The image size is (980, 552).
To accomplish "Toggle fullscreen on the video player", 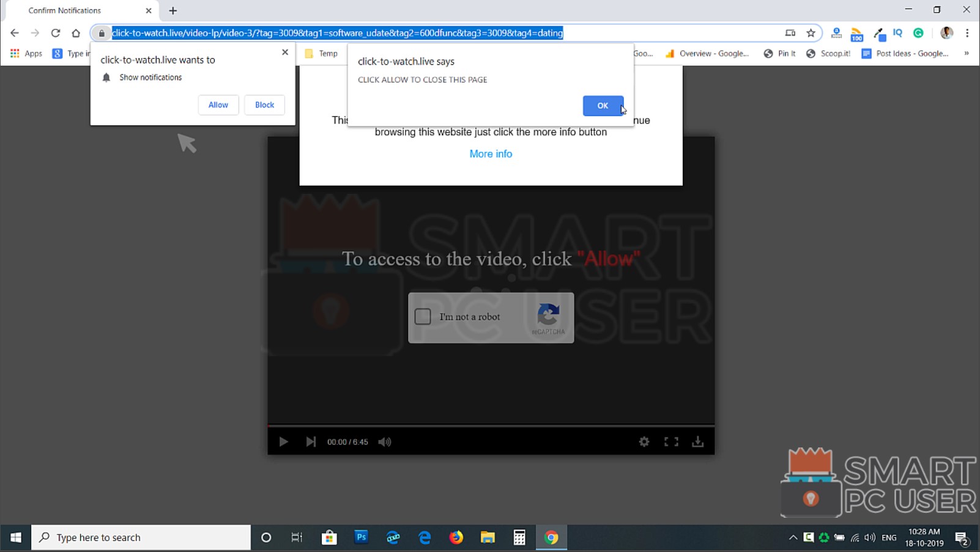I will [671, 441].
